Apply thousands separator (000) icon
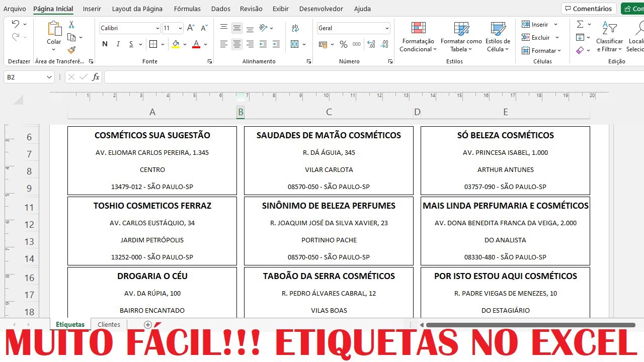This screenshot has width=644, height=362. (357, 44)
